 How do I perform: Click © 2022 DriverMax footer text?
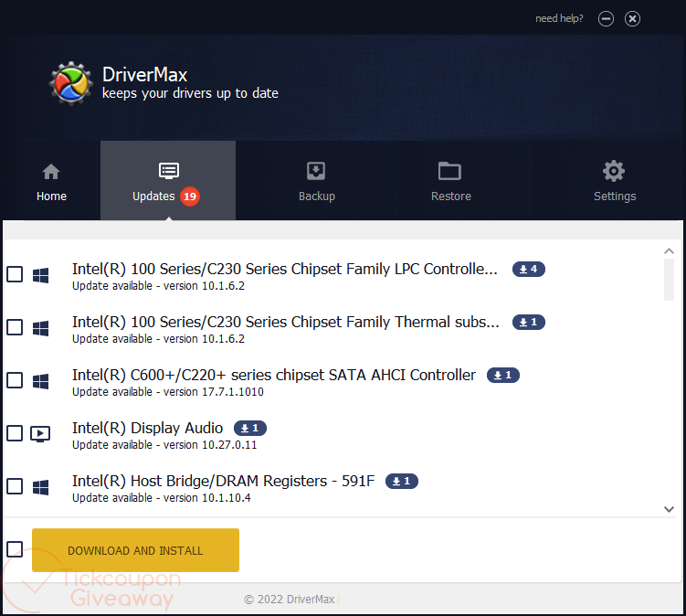coord(290,599)
